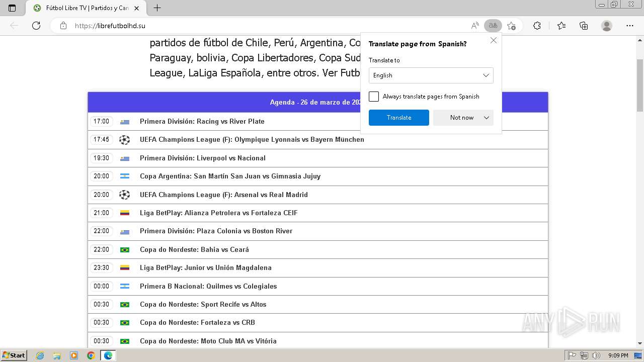Click Brazil flag beside Bahia vs Ceará
Viewport: 644px width, 362px height.
click(125, 250)
